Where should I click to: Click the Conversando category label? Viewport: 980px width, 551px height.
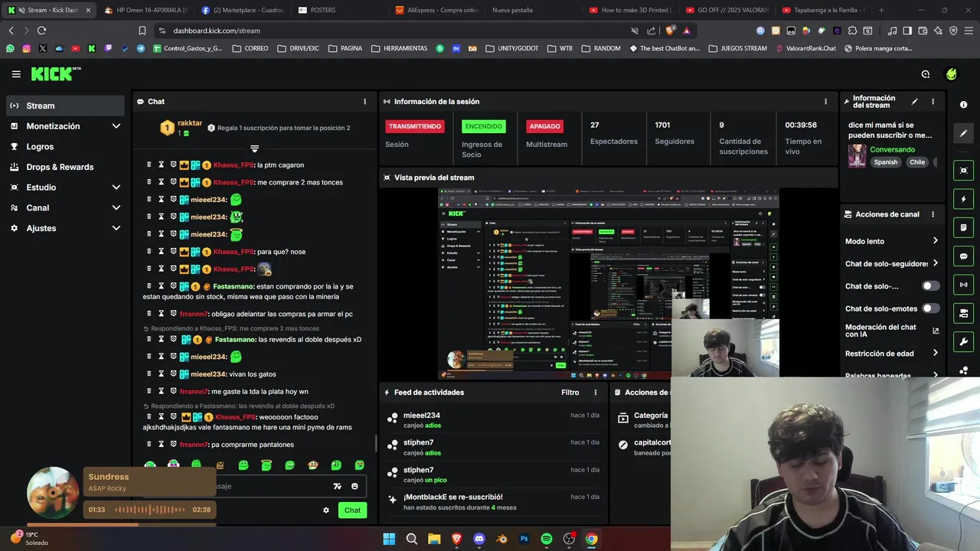[892, 149]
